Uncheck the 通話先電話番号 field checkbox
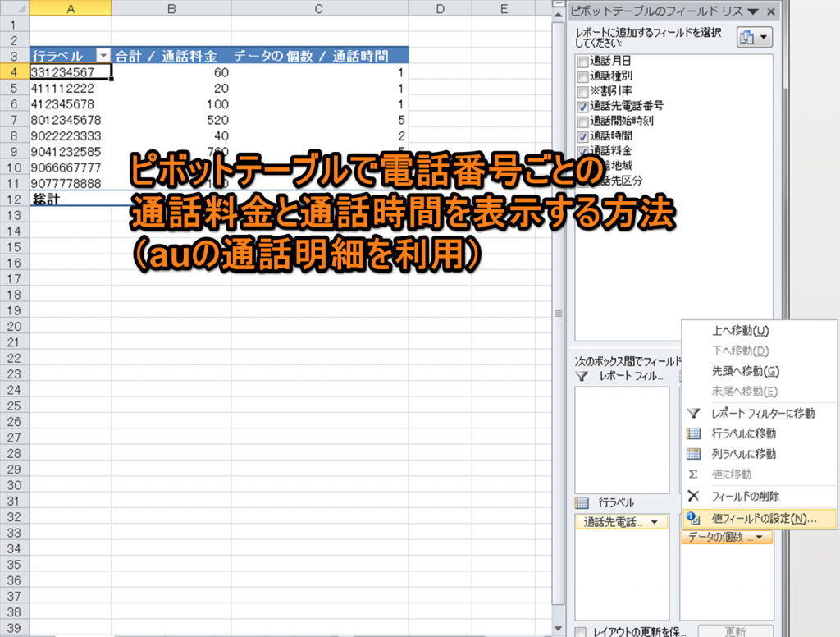This screenshot has height=637, width=840. (x=583, y=107)
